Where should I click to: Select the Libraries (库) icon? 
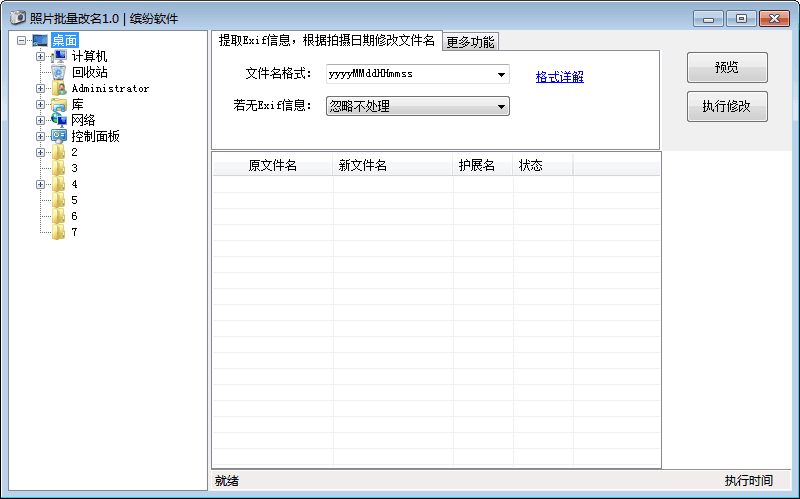[58, 104]
